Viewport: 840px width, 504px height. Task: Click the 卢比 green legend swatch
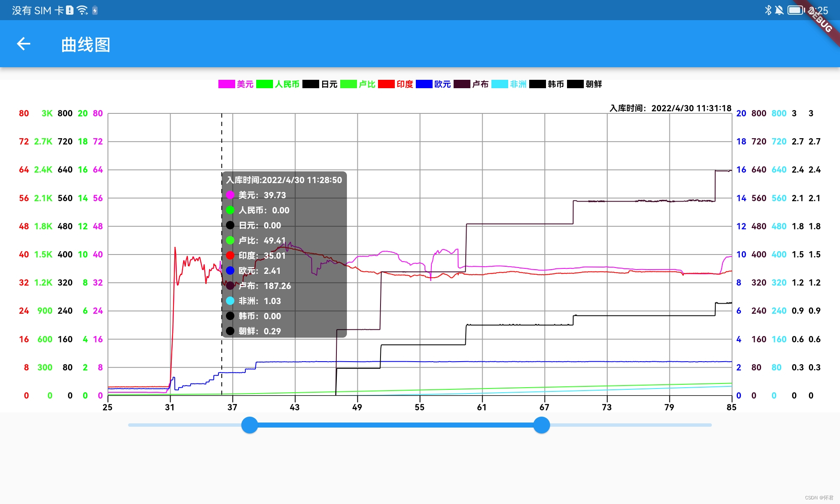[x=348, y=84]
